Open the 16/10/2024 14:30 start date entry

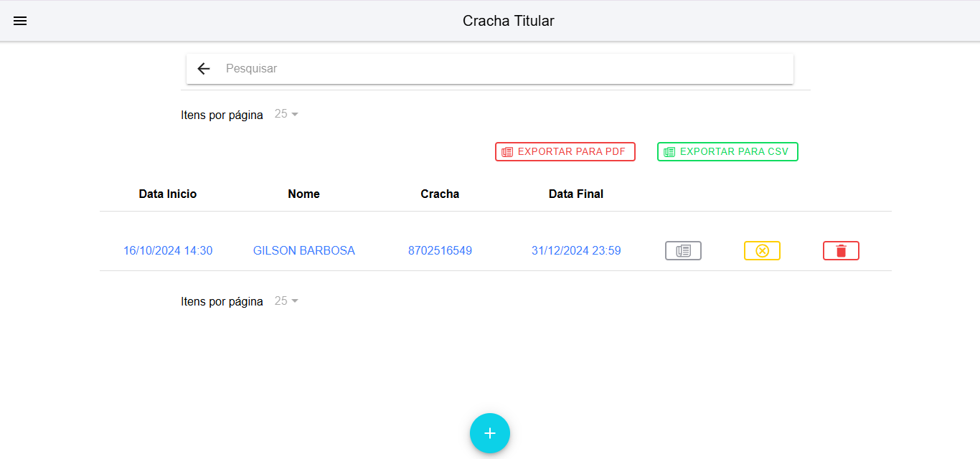pos(167,250)
